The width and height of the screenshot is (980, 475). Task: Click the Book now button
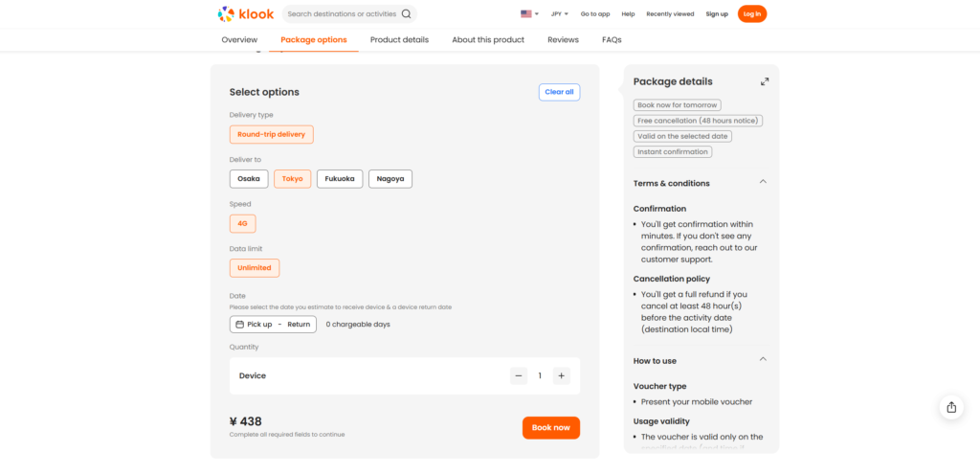pyautogui.click(x=550, y=428)
